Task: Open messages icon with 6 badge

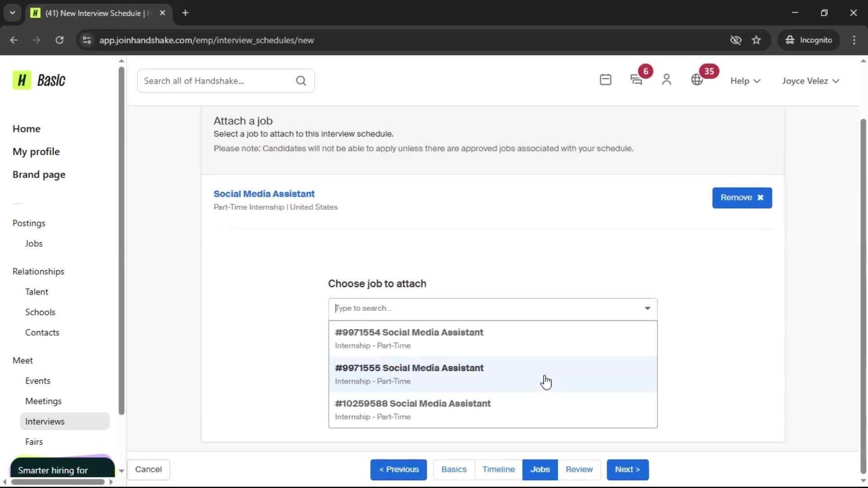Action: [x=636, y=80]
